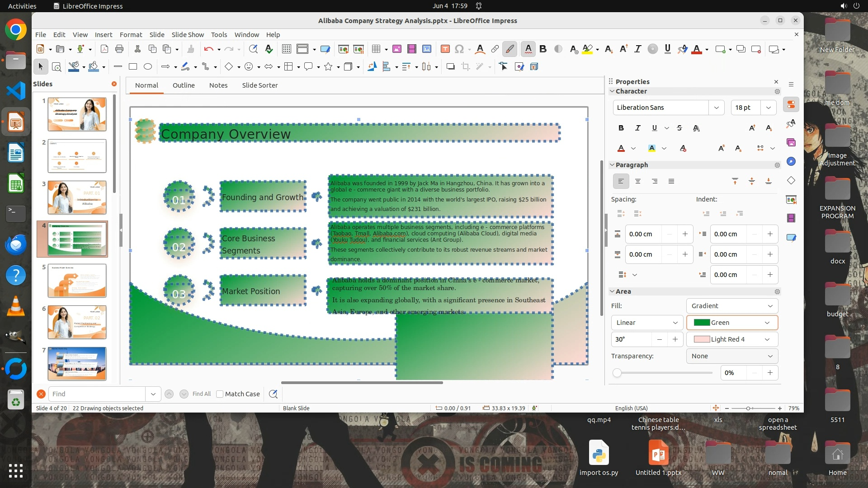Collapse the Paragraph section
The height and width of the screenshot is (488, 868).
click(x=612, y=165)
